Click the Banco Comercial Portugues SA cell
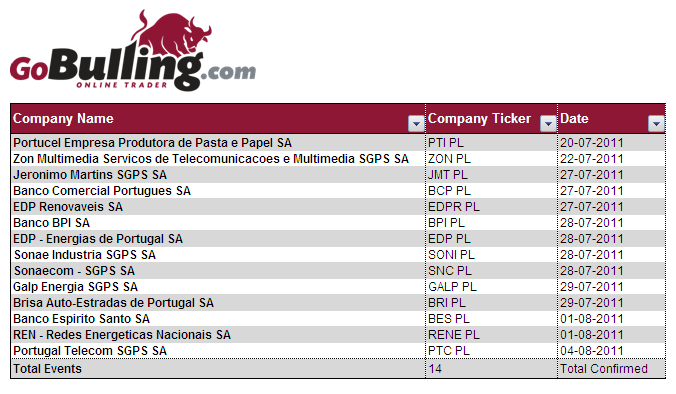Screen dimensions: 676x394 click(x=218, y=191)
